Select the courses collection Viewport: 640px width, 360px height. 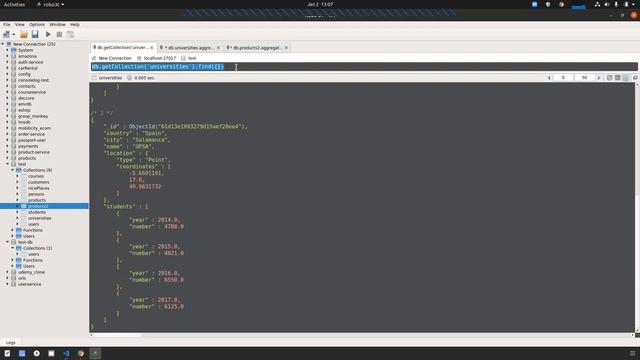coord(36,176)
